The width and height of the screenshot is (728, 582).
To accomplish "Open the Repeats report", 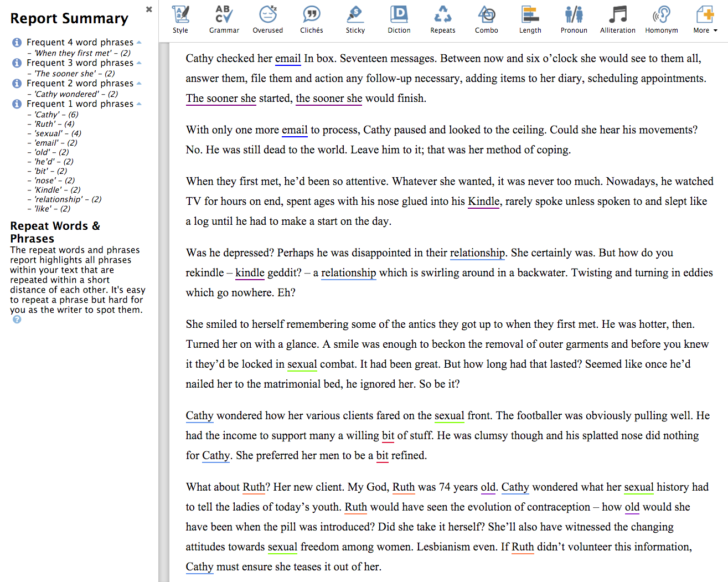I will tap(442, 19).
